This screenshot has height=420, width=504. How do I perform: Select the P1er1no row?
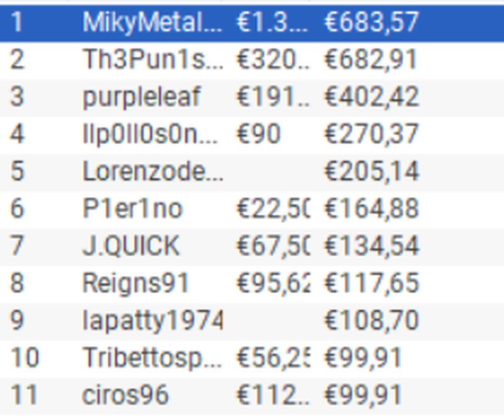click(x=252, y=209)
